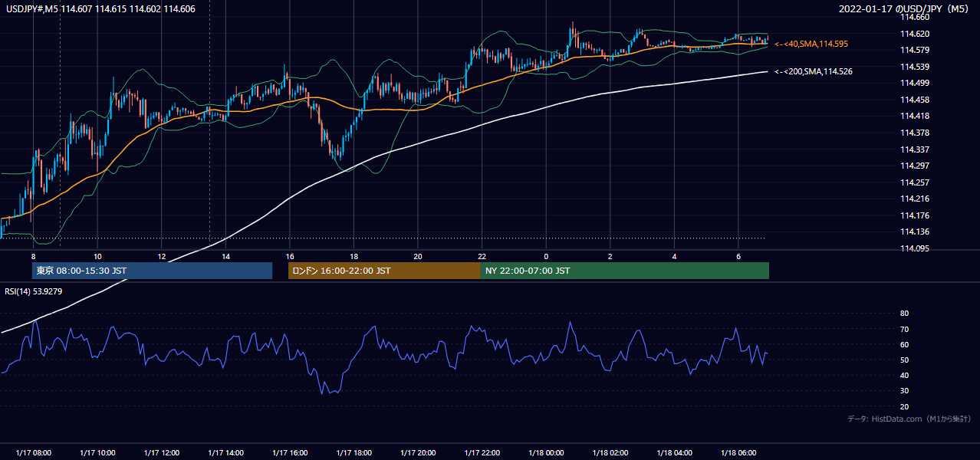Click the RSI(14) 53.9279 indicator label

(34, 291)
